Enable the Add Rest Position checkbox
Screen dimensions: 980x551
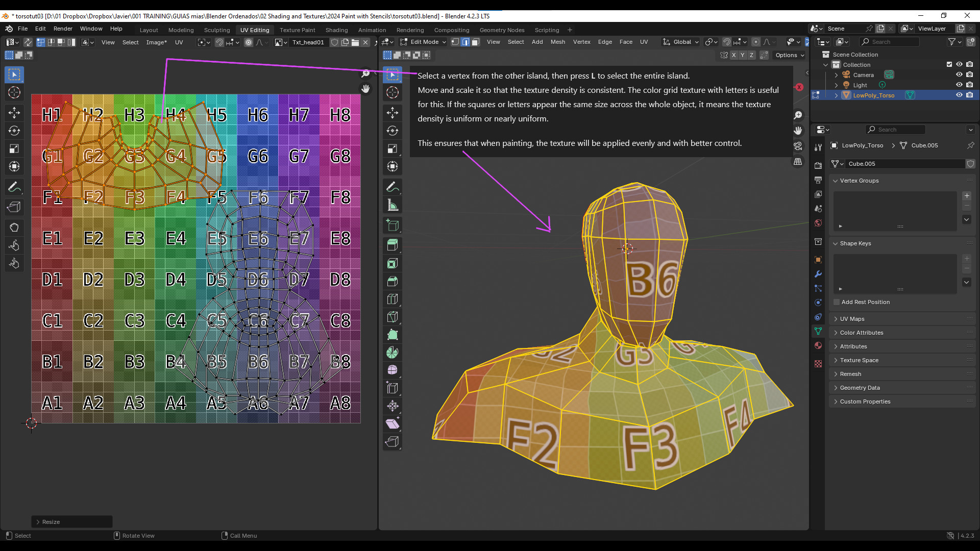(837, 302)
